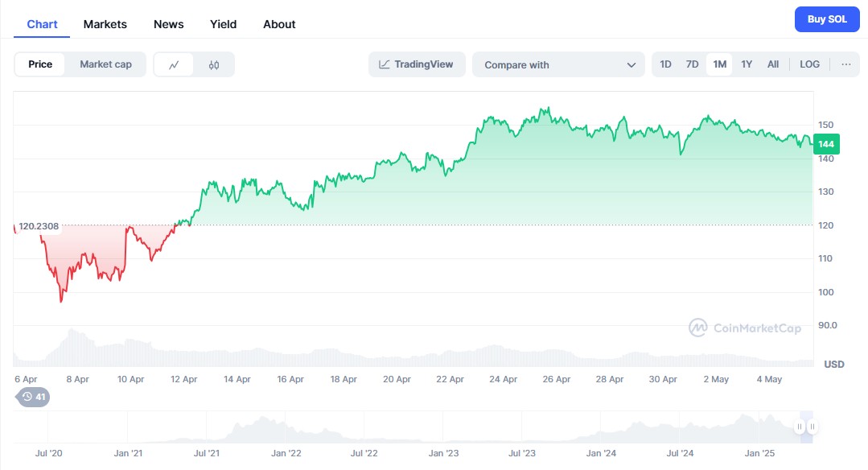This screenshot has width=868, height=470.
Task: Click the green 144 current price label
Action: click(x=826, y=144)
